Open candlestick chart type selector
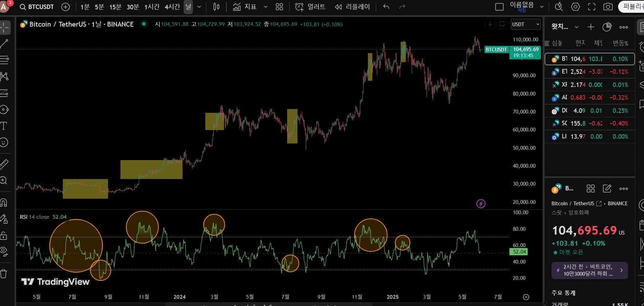644x306 pixels. point(216,7)
